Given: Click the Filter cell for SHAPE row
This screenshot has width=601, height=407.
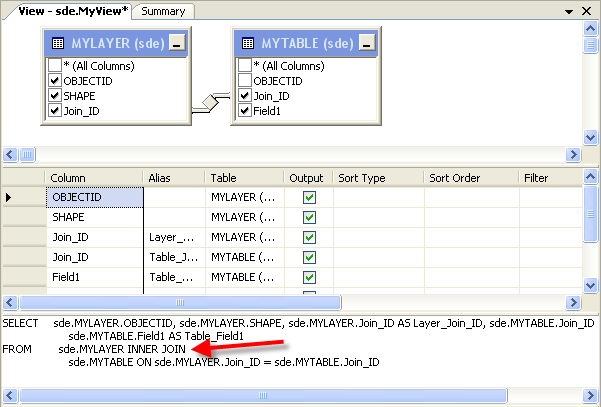Looking at the screenshot, I should coord(551,217).
